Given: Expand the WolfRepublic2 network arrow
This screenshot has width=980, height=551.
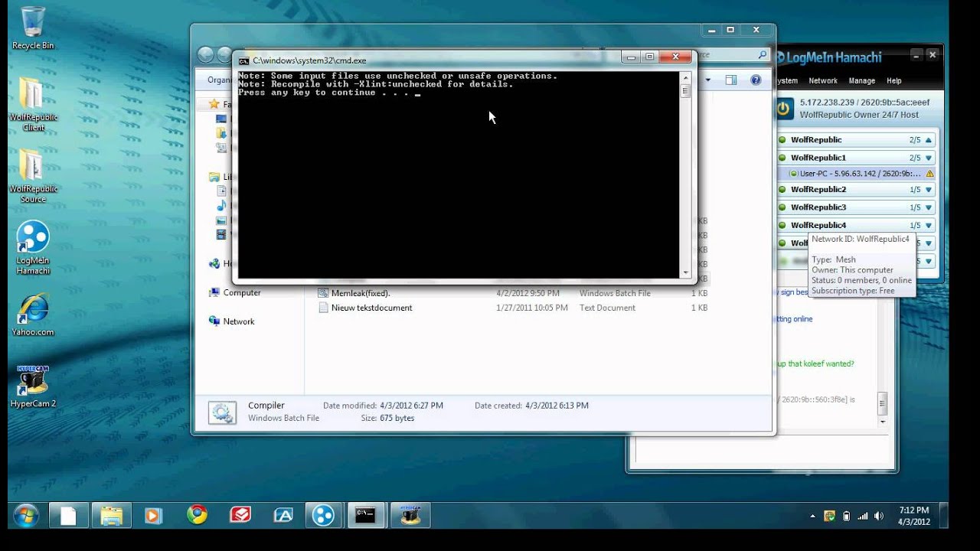Looking at the screenshot, I should 929,190.
